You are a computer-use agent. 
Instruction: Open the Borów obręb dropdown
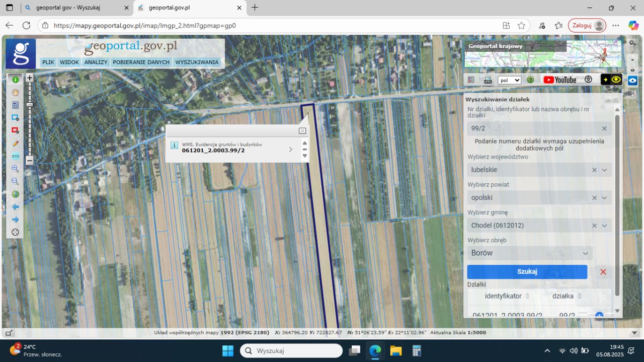coord(585,253)
